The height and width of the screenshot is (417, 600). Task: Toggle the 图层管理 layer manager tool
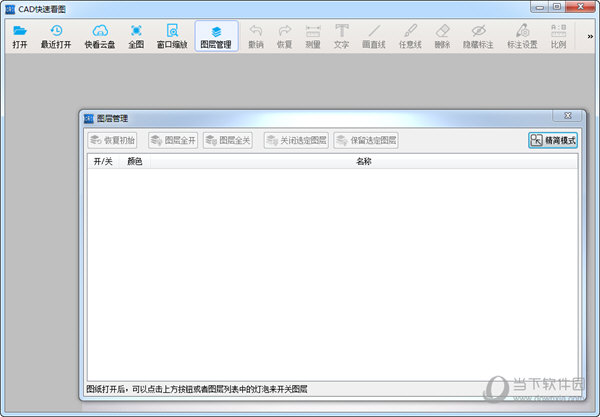tap(216, 37)
